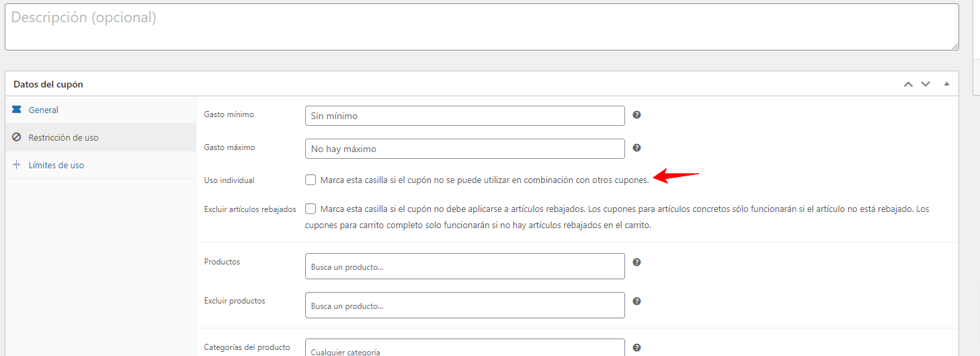Image resolution: width=980 pixels, height=356 pixels.
Task: Enable the Uso individual checkbox
Action: click(311, 180)
